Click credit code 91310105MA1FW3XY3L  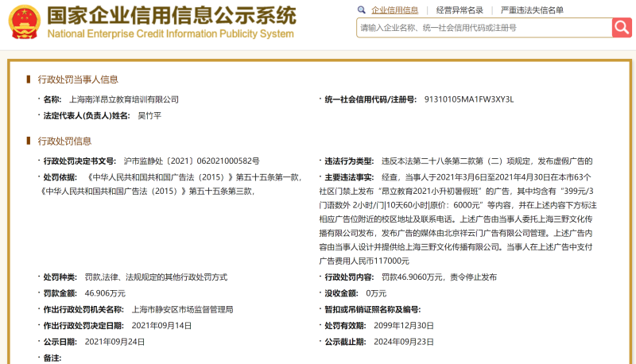point(469,99)
